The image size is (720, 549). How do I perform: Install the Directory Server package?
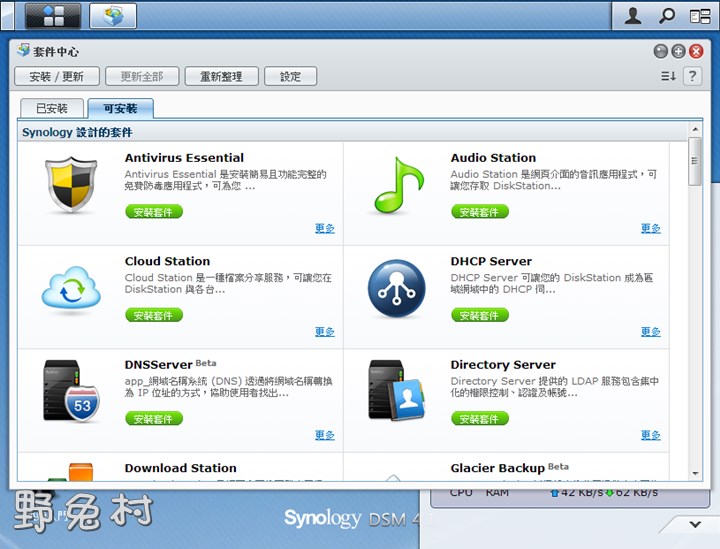coord(480,418)
